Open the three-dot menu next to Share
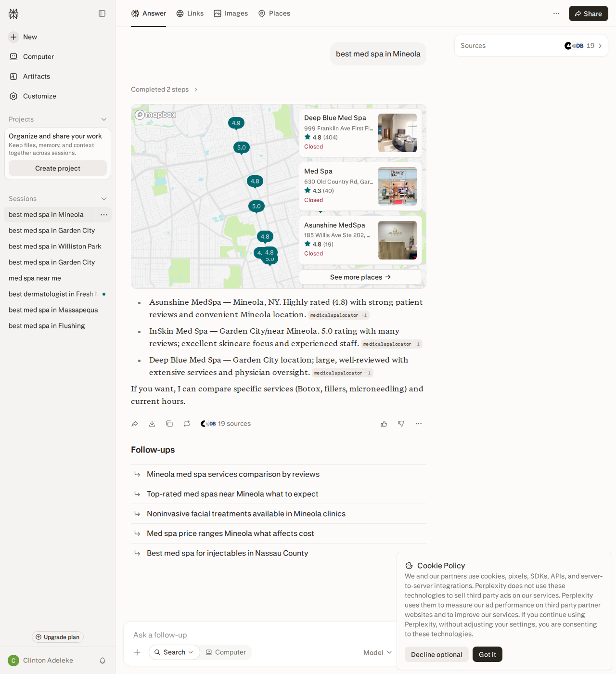This screenshot has width=616, height=674. coord(556,13)
